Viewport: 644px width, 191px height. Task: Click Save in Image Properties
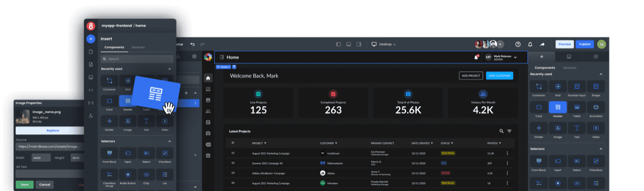[24, 184]
